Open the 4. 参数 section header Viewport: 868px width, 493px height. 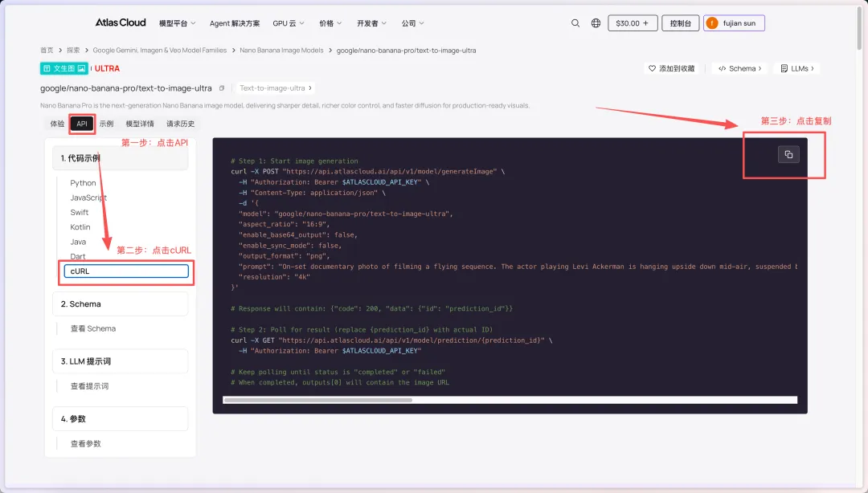120,419
